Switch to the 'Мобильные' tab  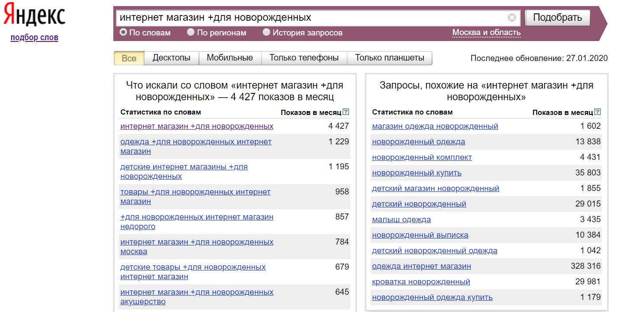(x=230, y=58)
